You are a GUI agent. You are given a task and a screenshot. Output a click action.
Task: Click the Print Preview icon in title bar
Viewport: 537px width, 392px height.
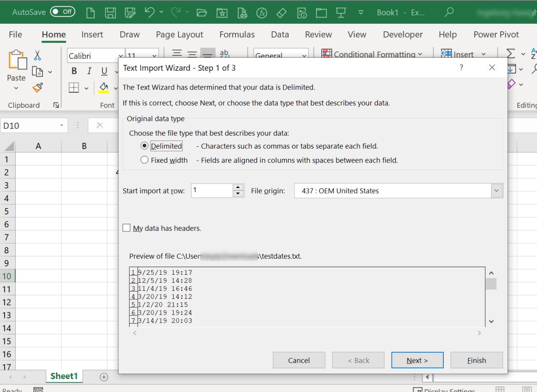pos(242,13)
